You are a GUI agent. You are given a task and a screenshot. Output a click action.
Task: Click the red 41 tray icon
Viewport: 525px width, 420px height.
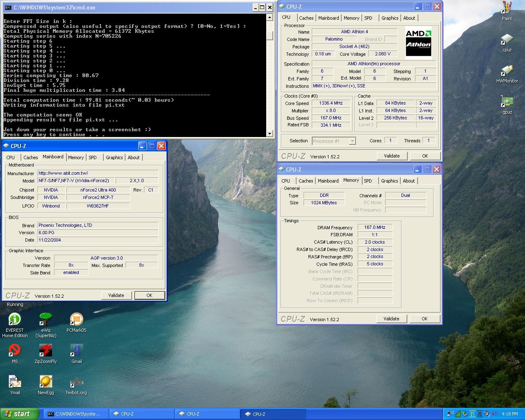tap(494, 414)
